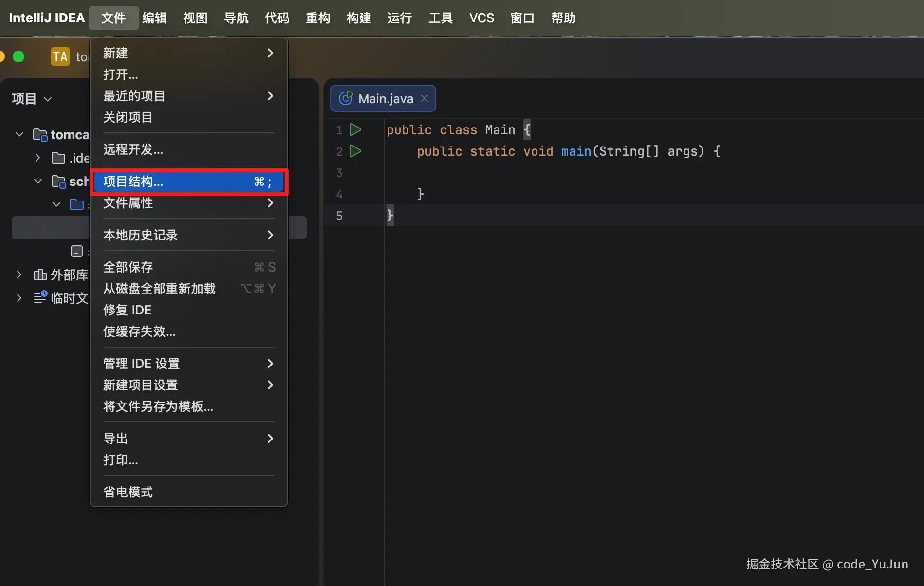Select 全部保存 menu item
The width and height of the screenshot is (924, 586).
189,267
